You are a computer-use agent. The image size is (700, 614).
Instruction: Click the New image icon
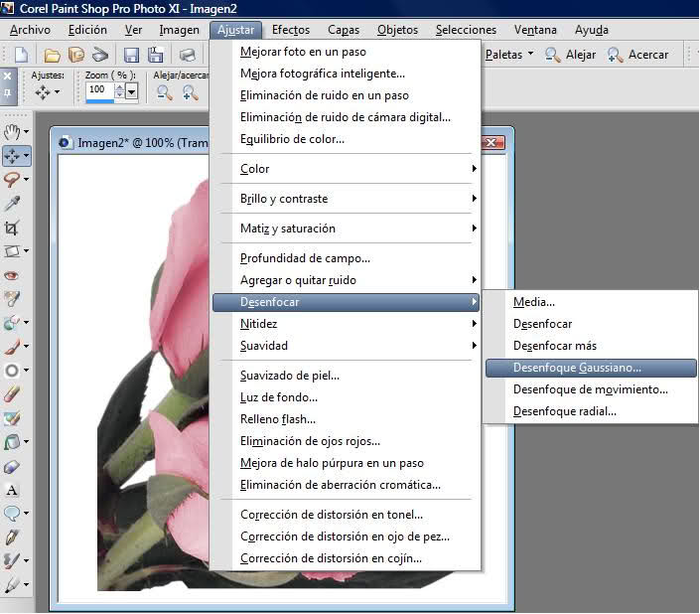(x=21, y=55)
